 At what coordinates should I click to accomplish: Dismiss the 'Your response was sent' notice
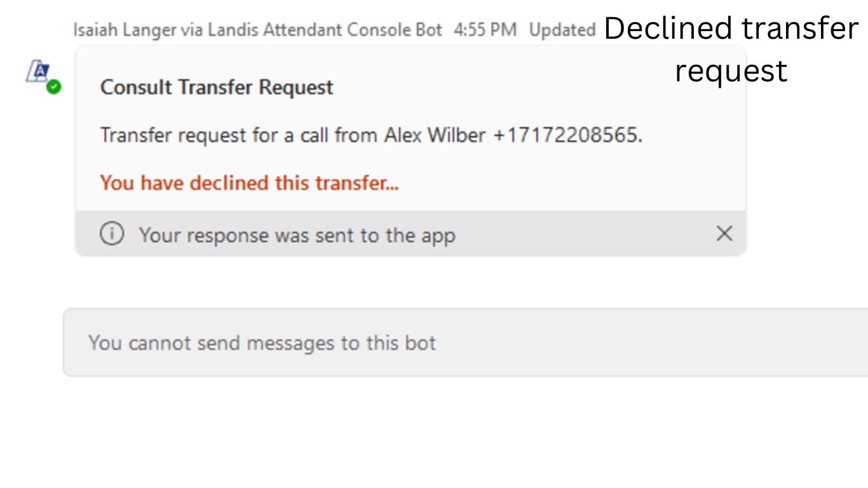724,234
